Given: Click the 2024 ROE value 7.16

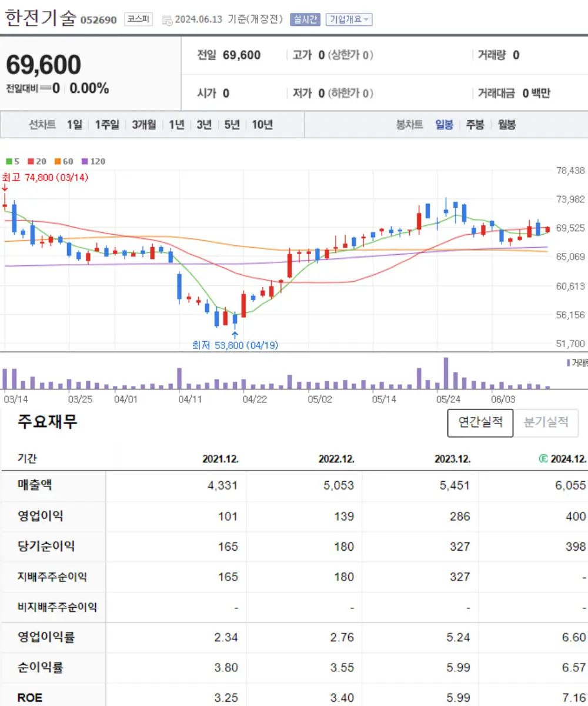Looking at the screenshot, I should point(574,698).
